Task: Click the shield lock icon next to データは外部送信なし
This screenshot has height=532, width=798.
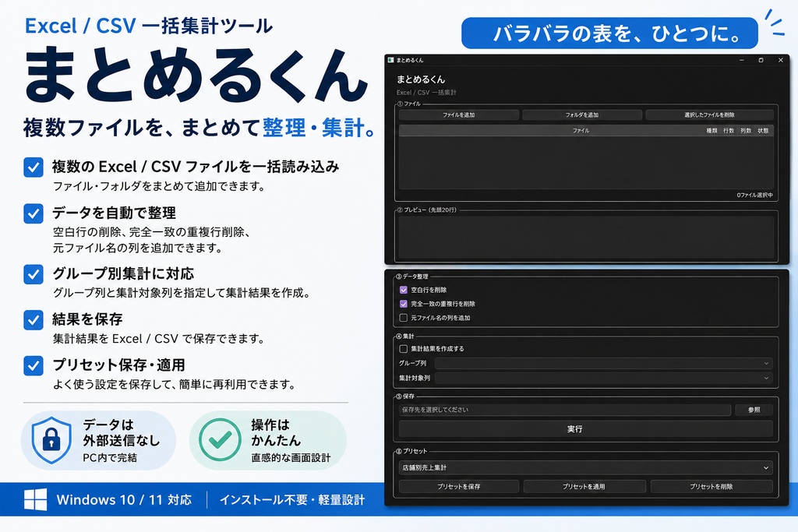Action: pos(51,440)
